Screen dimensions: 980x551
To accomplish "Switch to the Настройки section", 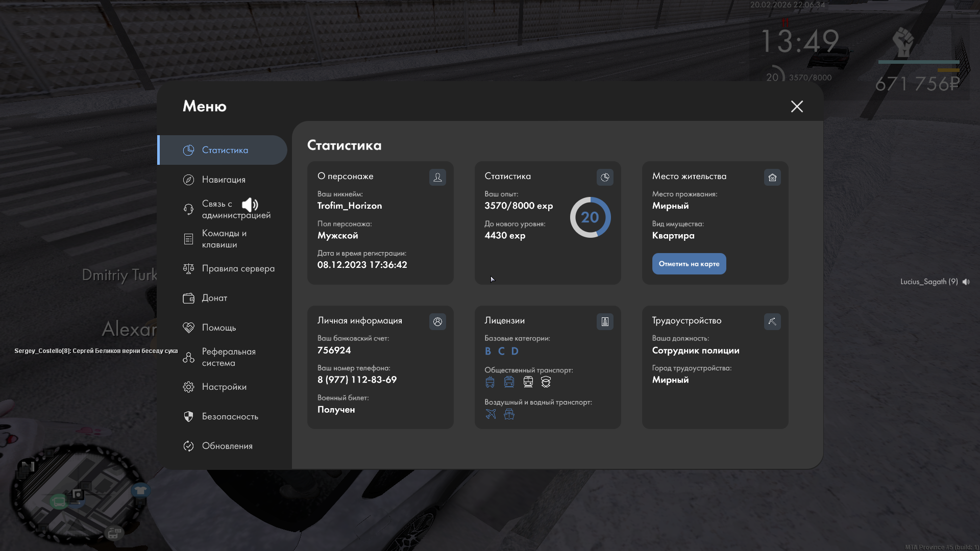I will pyautogui.click(x=224, y=387).
